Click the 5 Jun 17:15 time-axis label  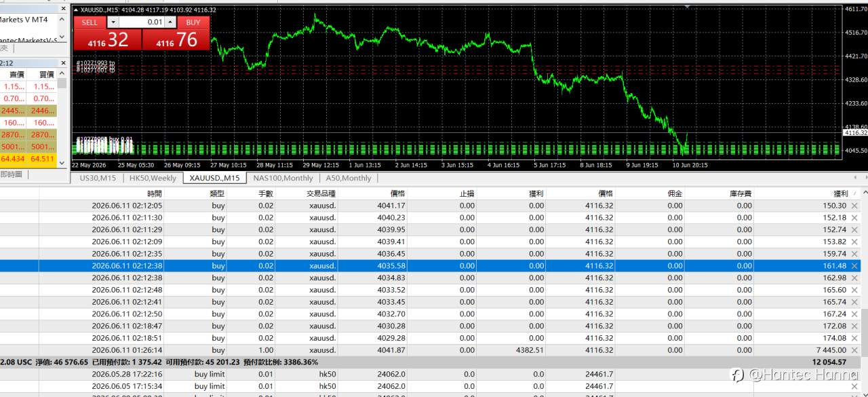[x=549, y=165]
